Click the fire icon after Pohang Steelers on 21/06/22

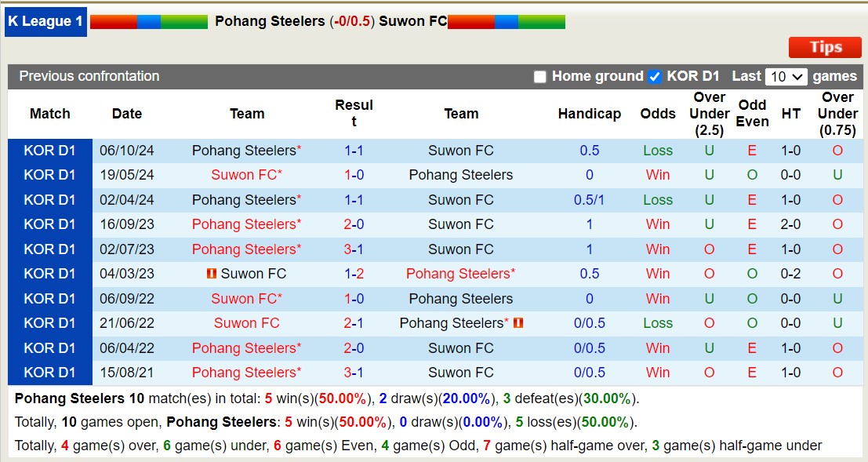(517, 323)
